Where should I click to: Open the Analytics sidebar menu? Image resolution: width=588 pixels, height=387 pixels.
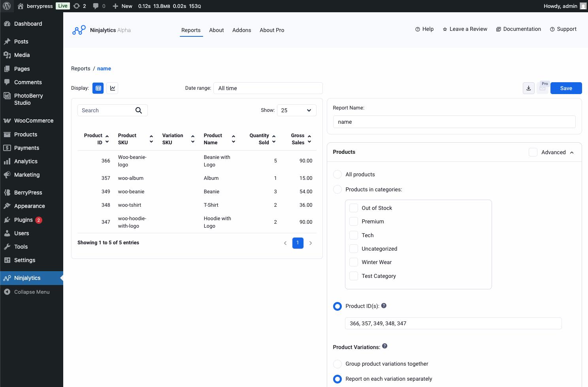click(26, 161)
